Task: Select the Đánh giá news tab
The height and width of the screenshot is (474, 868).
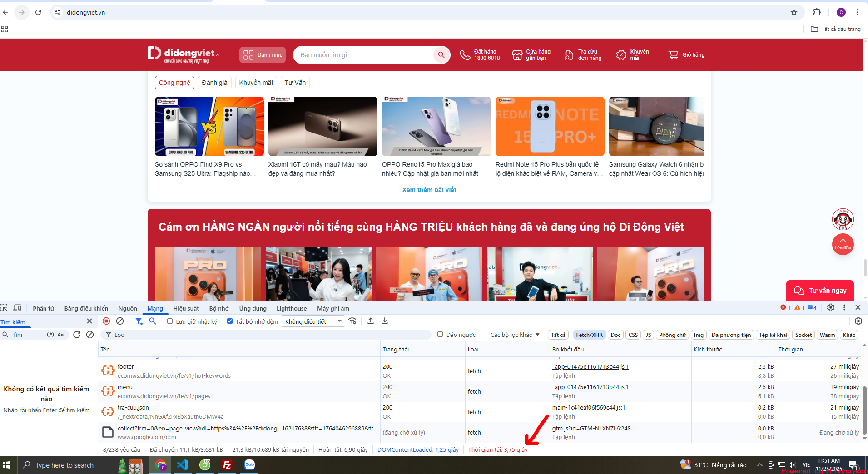Action: 214,83
